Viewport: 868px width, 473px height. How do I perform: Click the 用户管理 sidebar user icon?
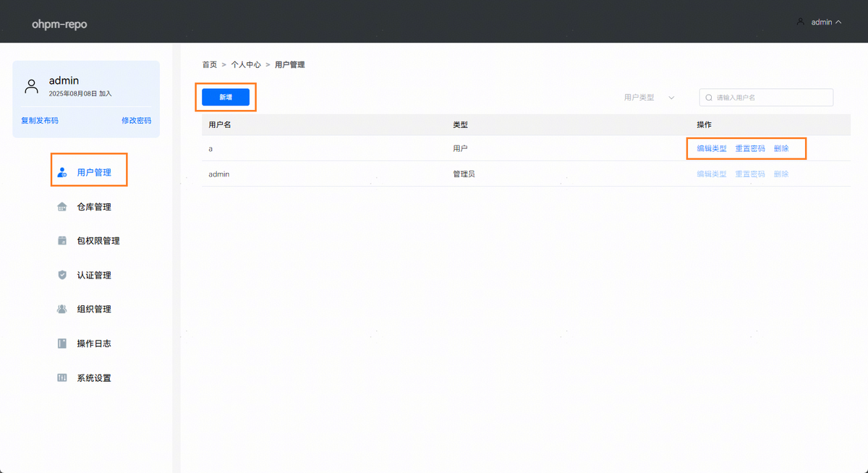point(62,173)
